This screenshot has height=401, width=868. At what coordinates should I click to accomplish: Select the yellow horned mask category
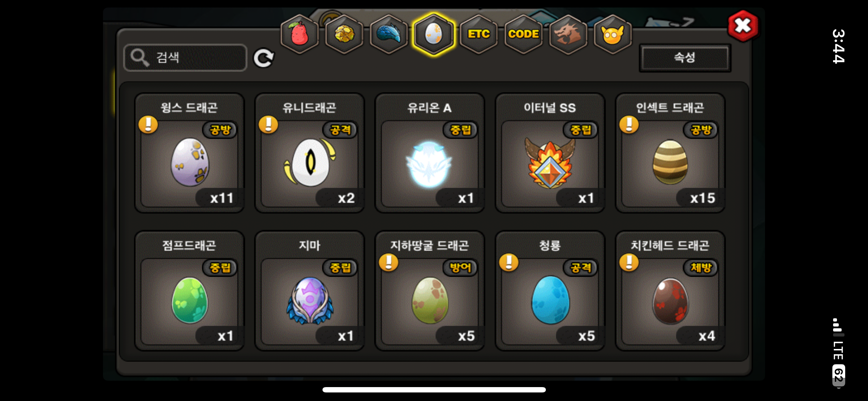point(613,34)
